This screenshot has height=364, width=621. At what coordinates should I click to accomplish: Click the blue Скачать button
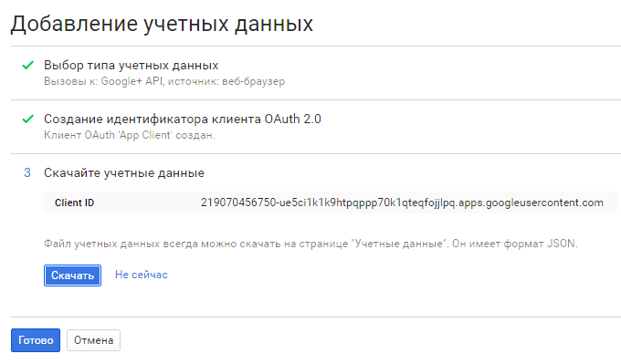[72, 276]
